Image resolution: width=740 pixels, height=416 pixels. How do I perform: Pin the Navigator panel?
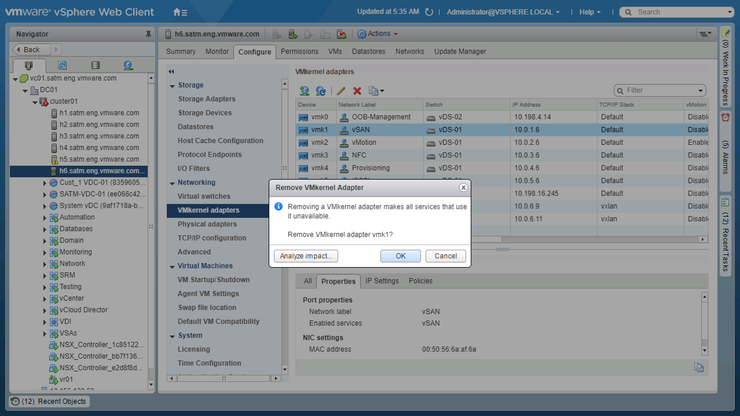coord(148,34)
